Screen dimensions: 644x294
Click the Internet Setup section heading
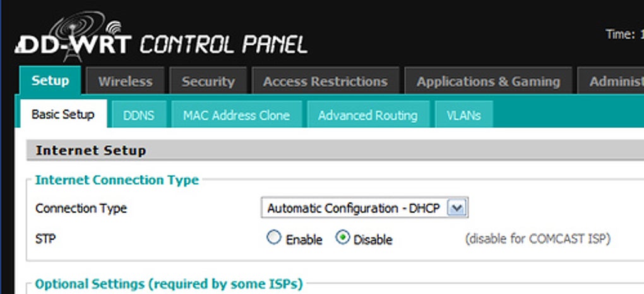pyautogui.click(x=91, y=150)
